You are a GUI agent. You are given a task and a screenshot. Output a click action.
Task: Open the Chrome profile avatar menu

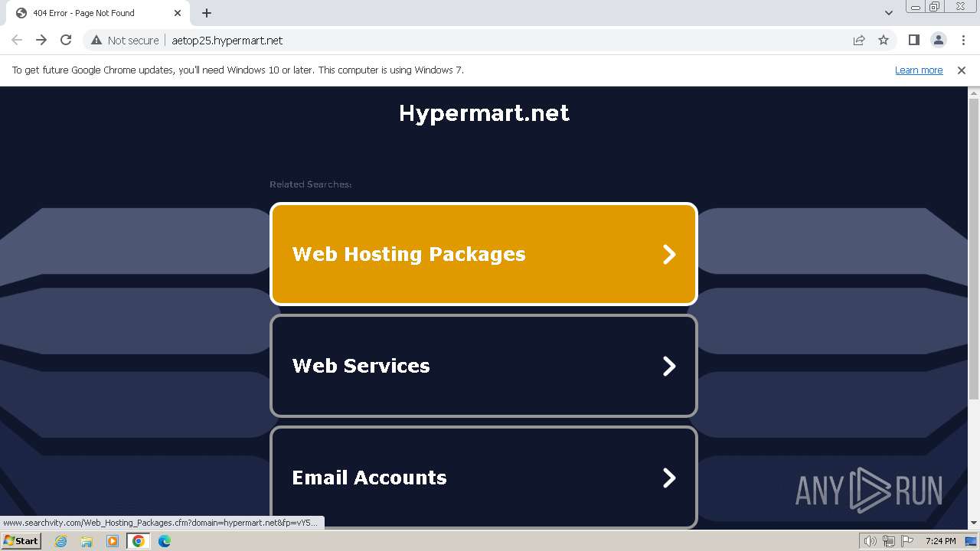pyautogui.click(x=939, y=41)
